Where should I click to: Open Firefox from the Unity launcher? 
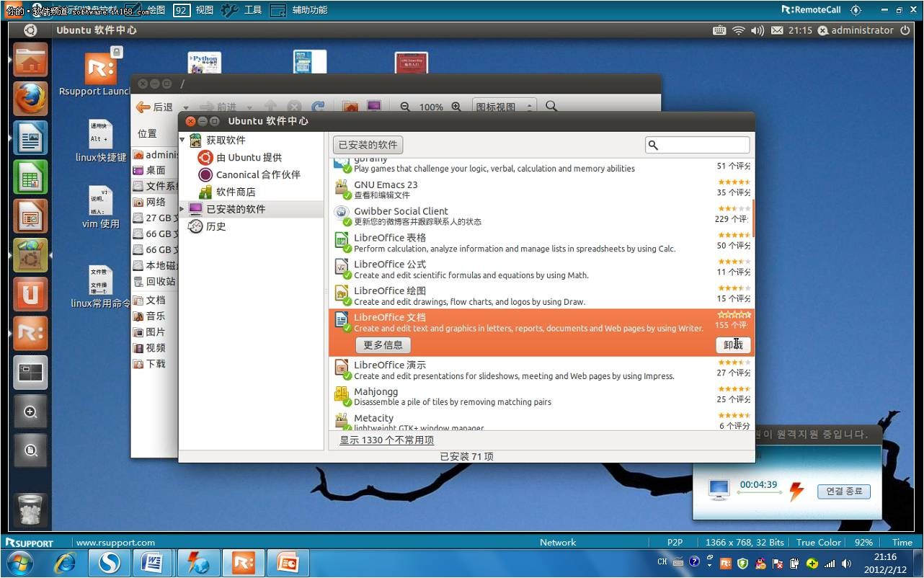point(30,99)
